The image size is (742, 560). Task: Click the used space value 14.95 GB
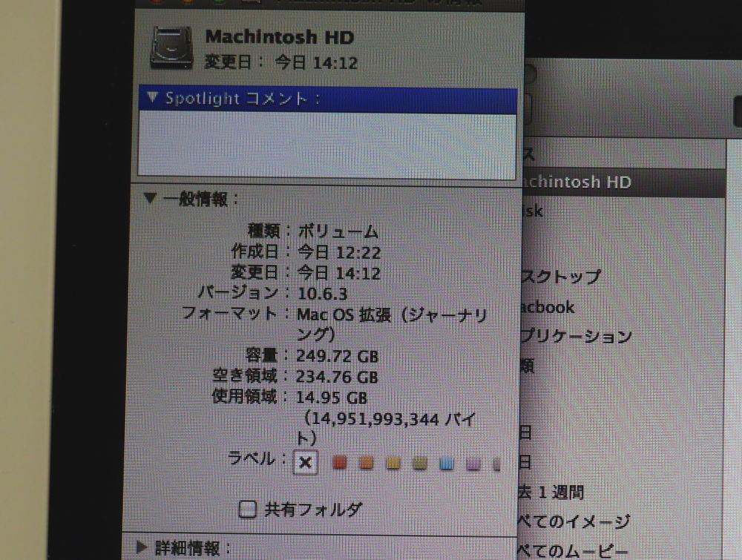click(x=332, y=398)
